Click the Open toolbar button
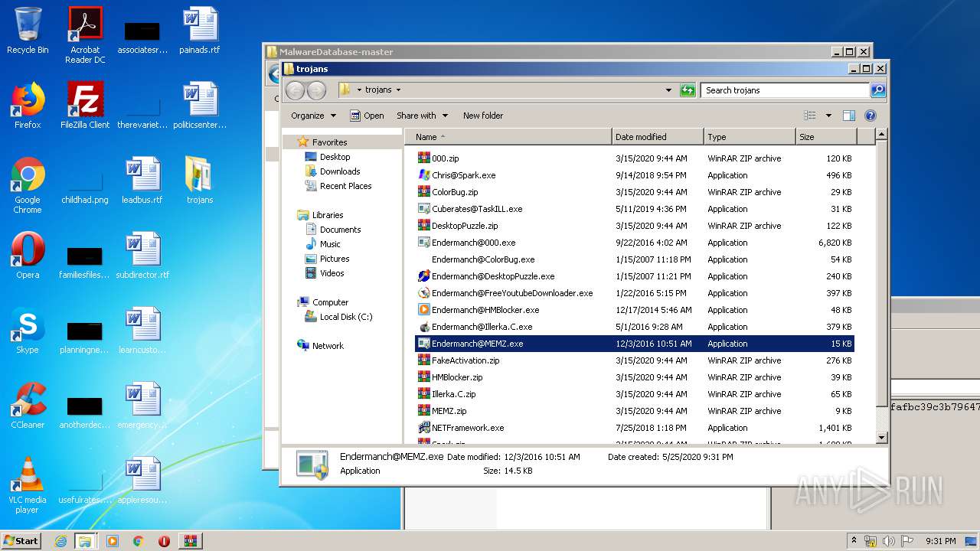 [x=367, y=116]
